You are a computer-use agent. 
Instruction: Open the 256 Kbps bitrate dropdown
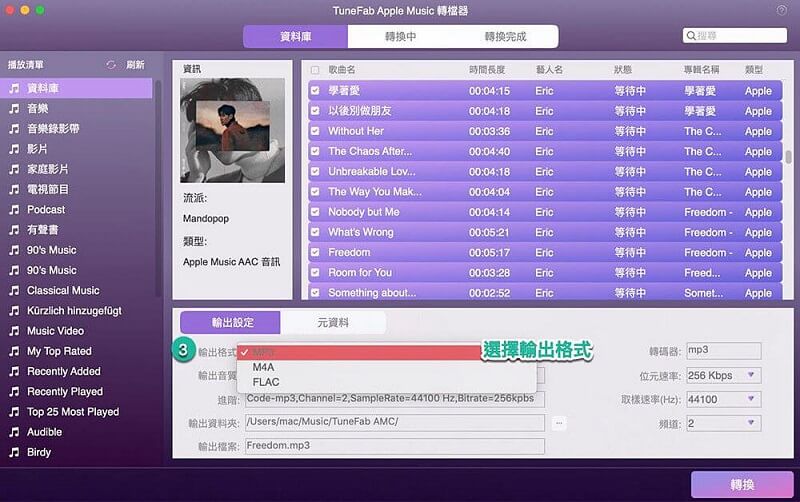click(723, 375)
